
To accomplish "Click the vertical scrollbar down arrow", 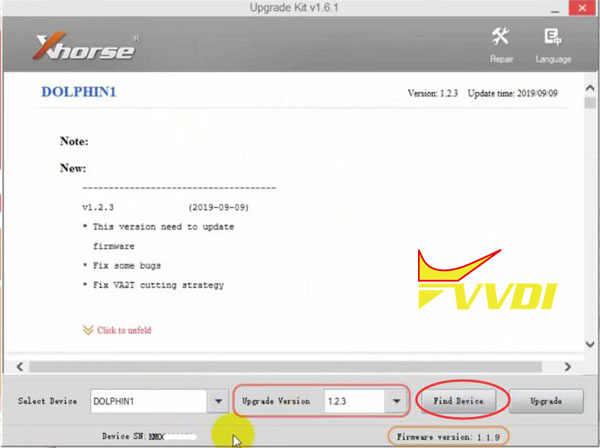I will [x=590, y=344].
